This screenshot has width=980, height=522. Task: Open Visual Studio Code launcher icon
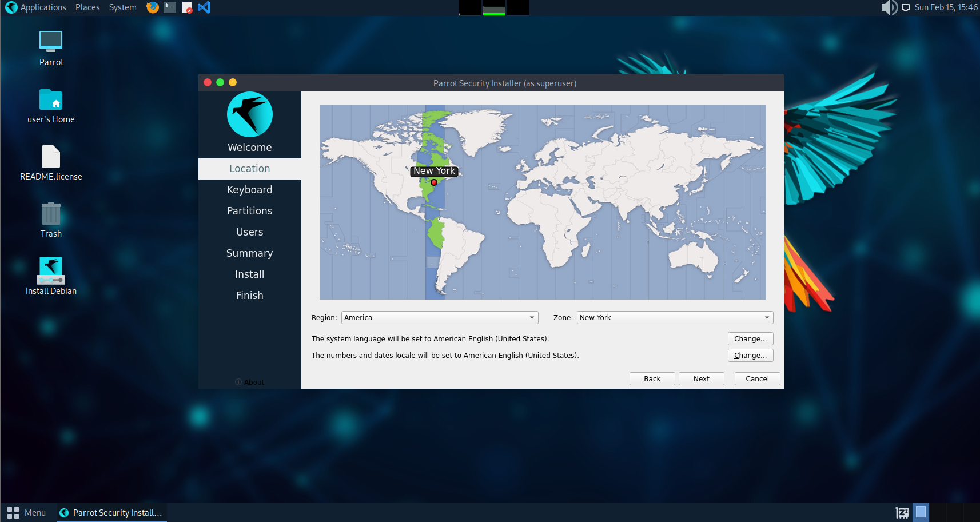pos(204,7)
